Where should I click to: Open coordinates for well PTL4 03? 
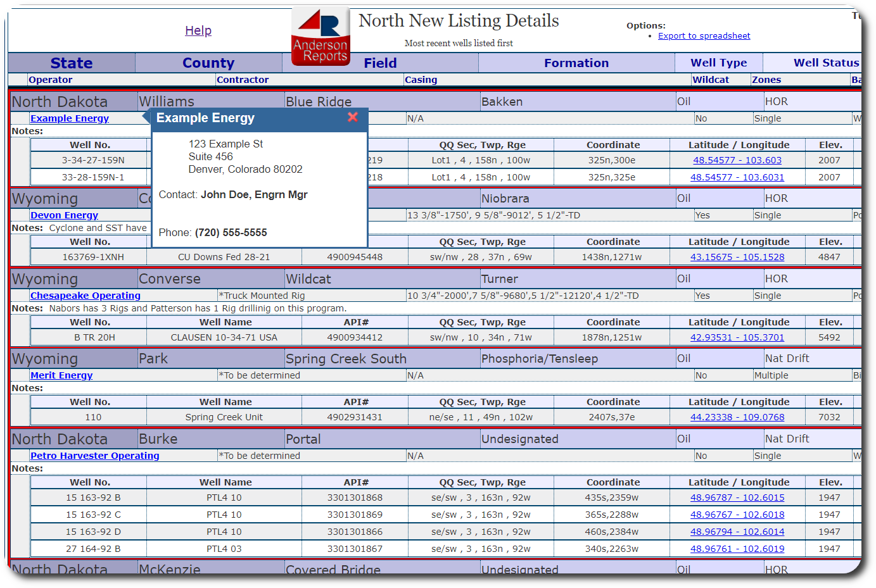click(737, 548)
